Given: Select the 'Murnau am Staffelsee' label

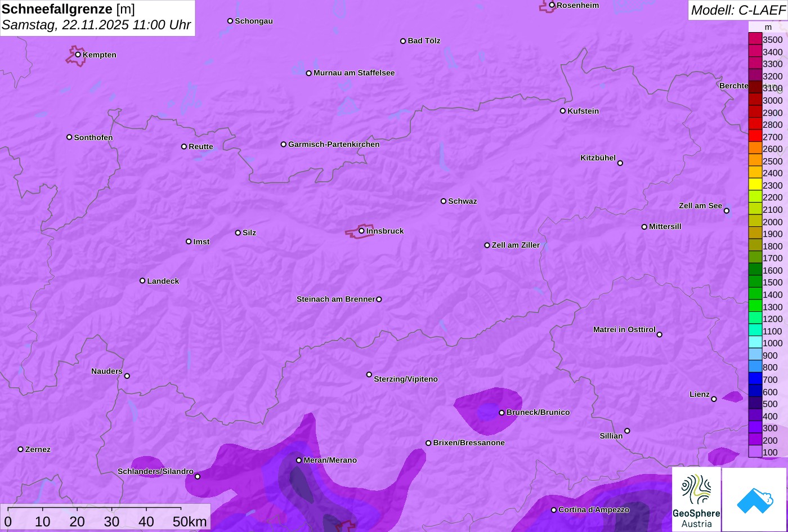Looking at the screenshot, I should pyautogui.click(x=354, y=73).
